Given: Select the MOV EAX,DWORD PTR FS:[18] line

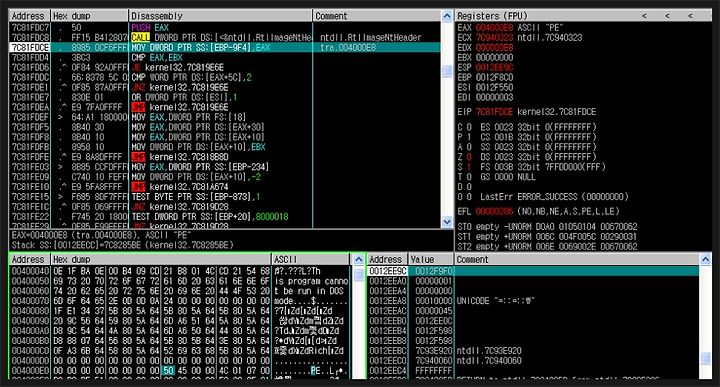Looking at the screenshot, I should (x=188, y=117).
